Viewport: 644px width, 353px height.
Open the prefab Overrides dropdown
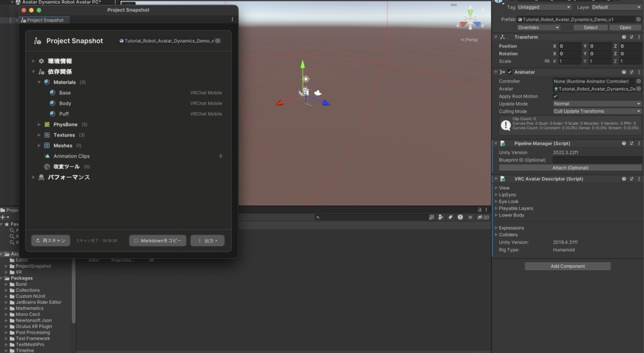538,28
